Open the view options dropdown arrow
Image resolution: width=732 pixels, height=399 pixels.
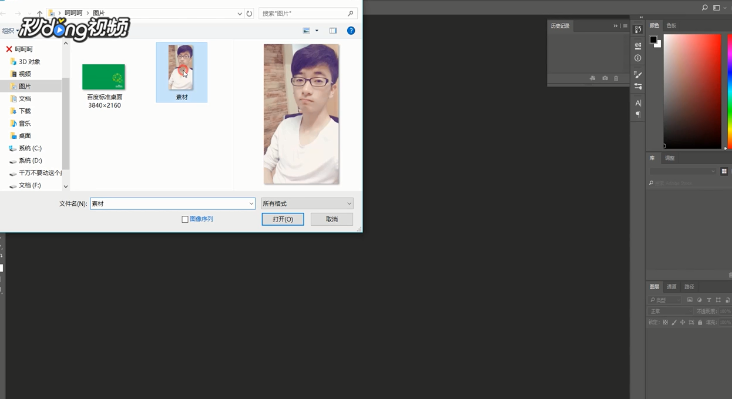[317, 31]
